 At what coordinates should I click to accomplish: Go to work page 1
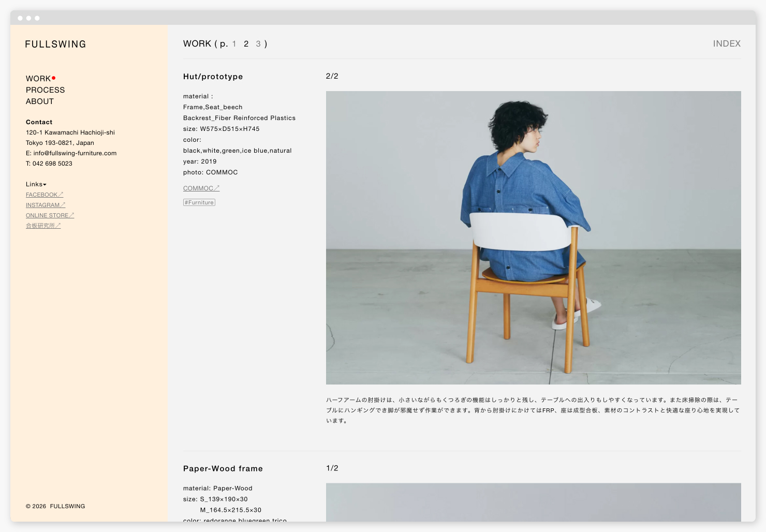point(234,44)
